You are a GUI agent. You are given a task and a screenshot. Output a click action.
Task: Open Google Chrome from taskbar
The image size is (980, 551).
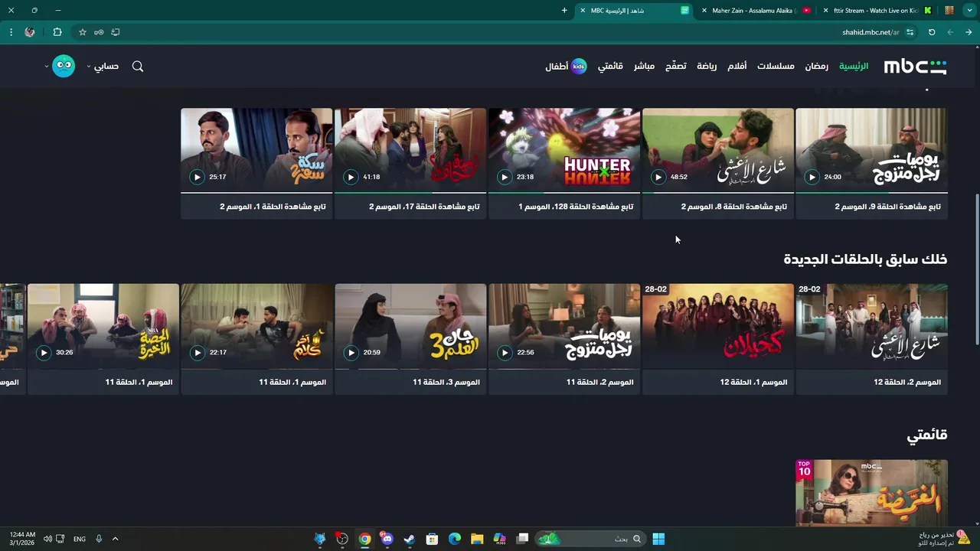point(365,539)
